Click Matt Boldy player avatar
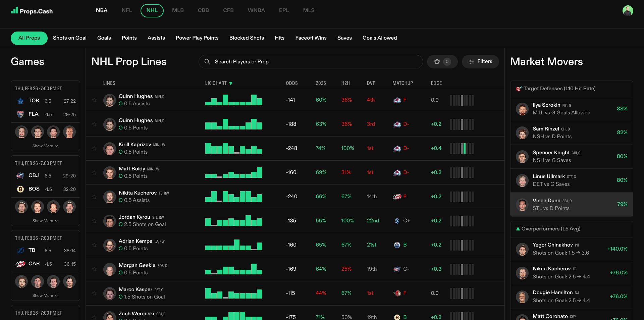Image resolution: width=644 pixels, height=320 pixels. (x=110, y=172)
